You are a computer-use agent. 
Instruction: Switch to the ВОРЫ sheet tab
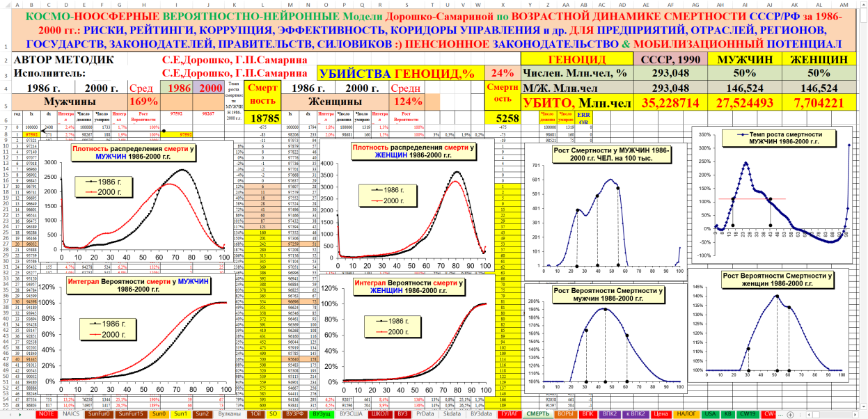coord(565,413)
